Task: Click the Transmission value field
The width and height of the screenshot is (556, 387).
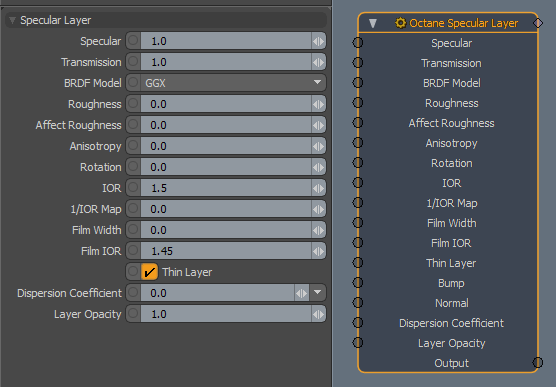Action: click(226, 62)
